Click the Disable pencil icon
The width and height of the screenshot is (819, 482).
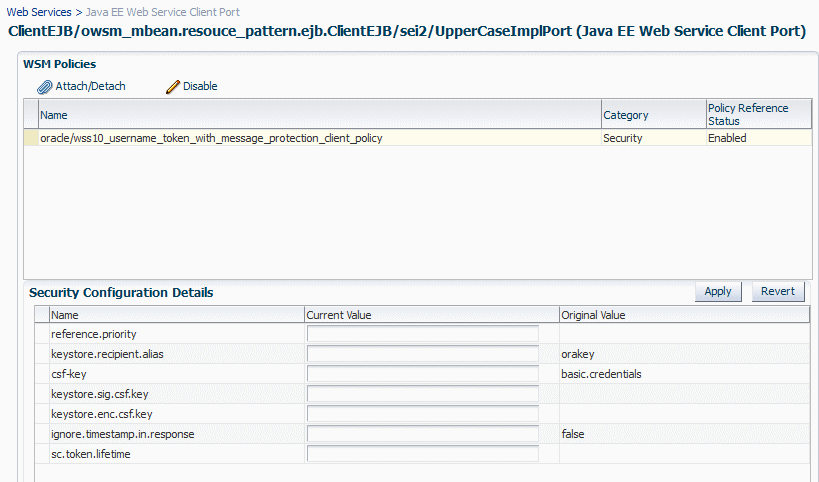click(173, 87)
